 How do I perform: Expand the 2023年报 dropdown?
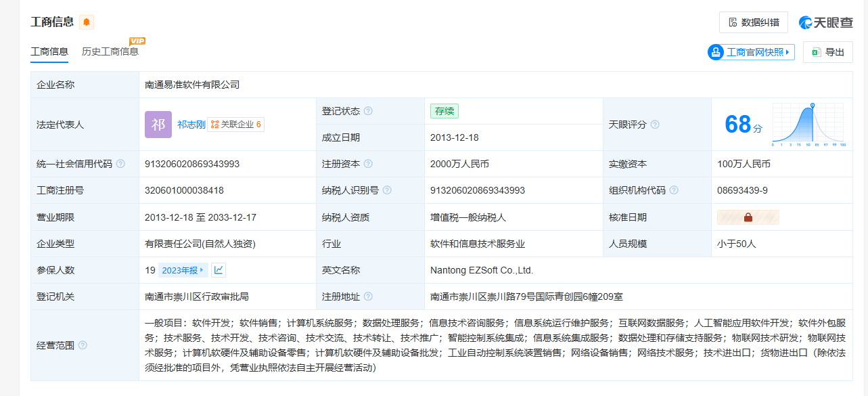pos(183,270)
